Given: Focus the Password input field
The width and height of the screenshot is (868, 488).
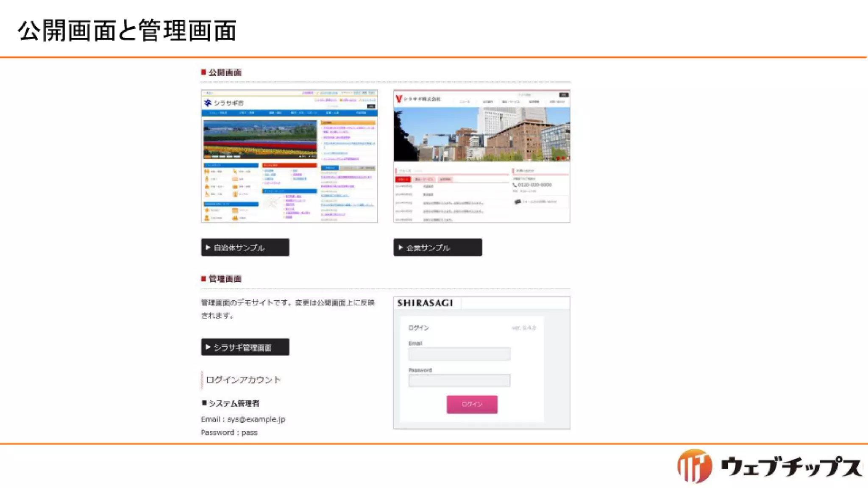Looking at the screenshot, I should pos(459,381).
